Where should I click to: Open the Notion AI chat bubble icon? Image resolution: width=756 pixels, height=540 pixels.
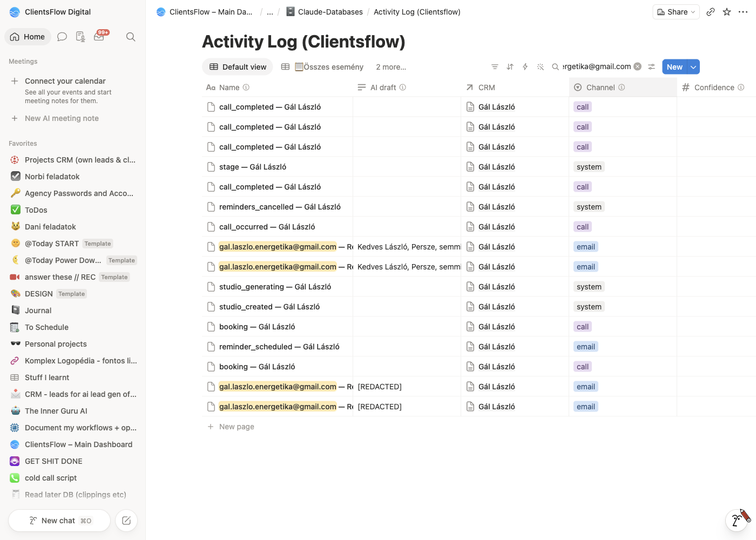coord(62,37)
